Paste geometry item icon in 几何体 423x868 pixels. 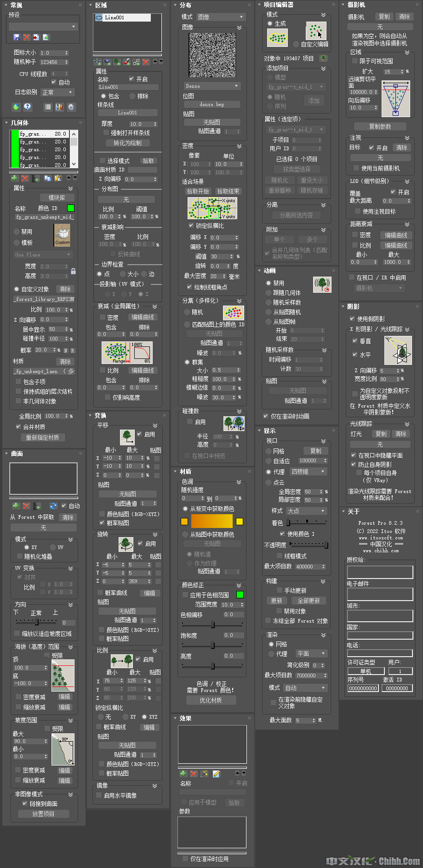(x=58, y=178)
